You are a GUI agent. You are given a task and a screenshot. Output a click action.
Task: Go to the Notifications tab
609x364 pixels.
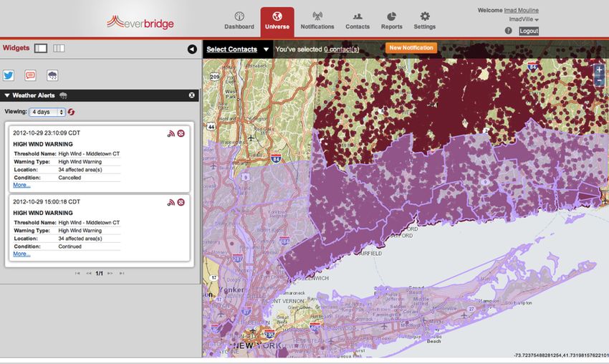click(317, 21)
